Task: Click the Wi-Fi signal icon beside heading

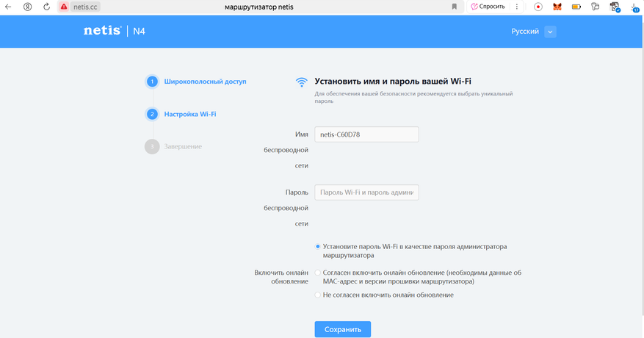Action: point(302,82)
